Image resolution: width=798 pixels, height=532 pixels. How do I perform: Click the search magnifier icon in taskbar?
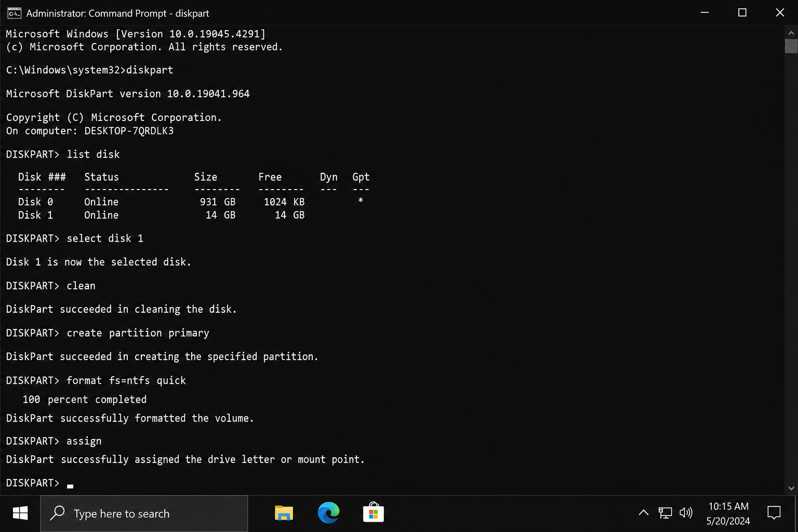[57, 513]
